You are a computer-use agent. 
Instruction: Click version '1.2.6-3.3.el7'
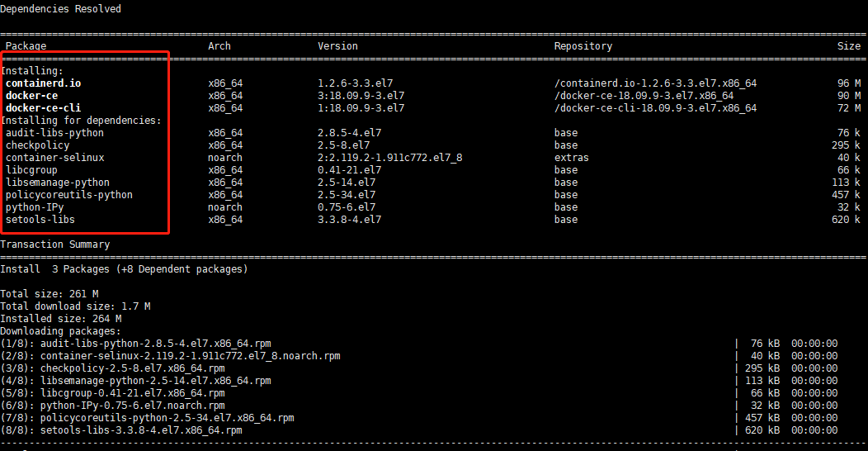pos(356,83)
